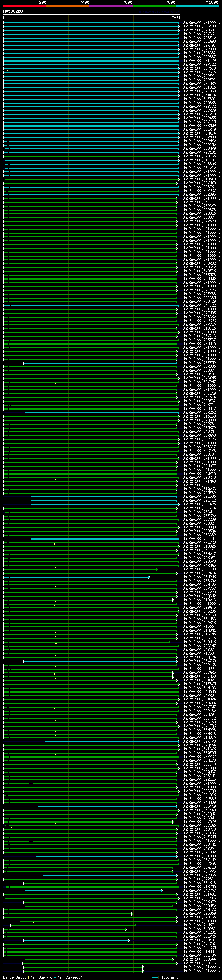Select the UniRef100_C0P455 row label

[199, 118]
